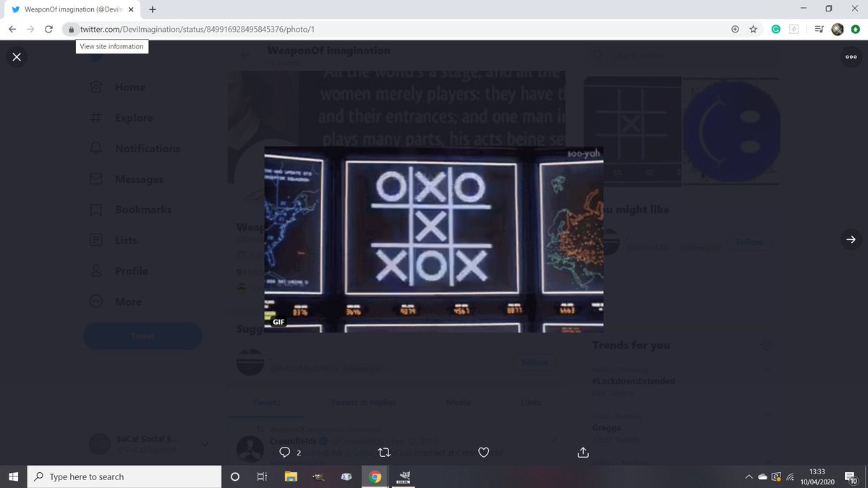Open Wi-Fi network settings in tray

click(x=790, y=476)
